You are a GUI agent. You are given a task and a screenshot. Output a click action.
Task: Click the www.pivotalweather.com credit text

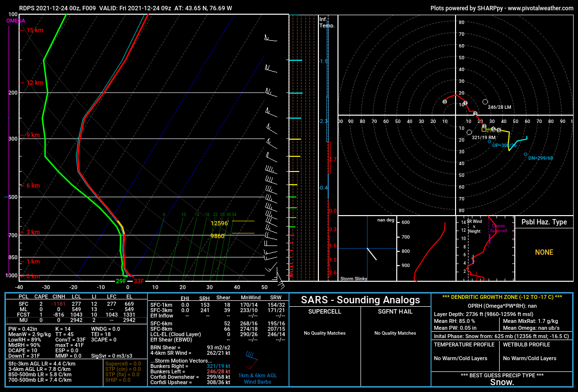(540, 8)
